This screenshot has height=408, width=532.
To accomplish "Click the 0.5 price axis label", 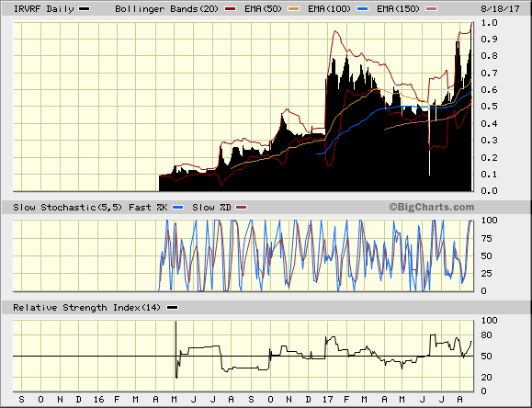I will click(489, 107).
